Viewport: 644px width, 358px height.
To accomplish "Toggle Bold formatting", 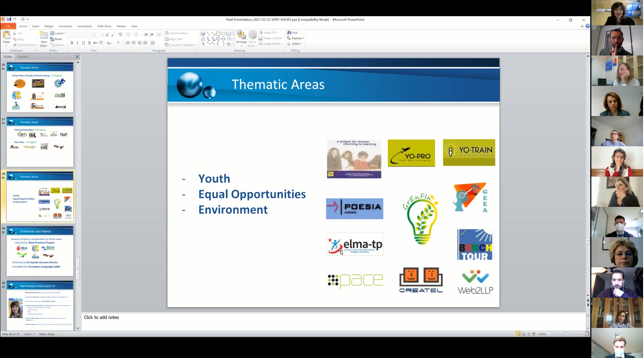I will [72, 43].
